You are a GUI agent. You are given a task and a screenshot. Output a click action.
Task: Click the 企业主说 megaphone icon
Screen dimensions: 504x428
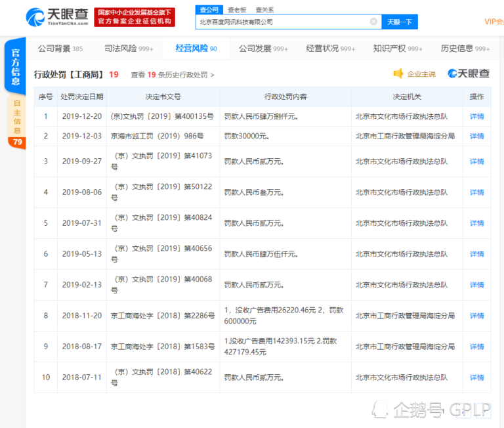[398, 74]
